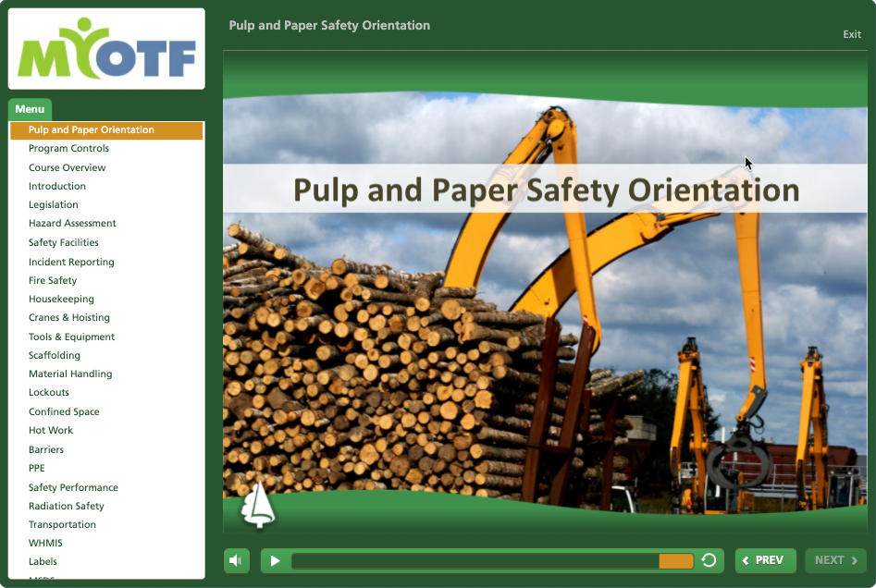
Task: Jump to Cranes & Hoisting
Action: point(69,317)
